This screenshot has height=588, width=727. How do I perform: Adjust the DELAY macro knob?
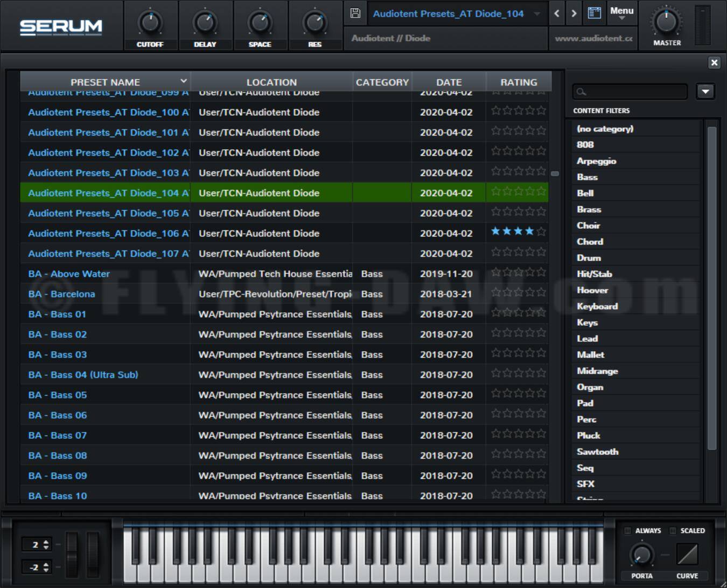(205, 23)
